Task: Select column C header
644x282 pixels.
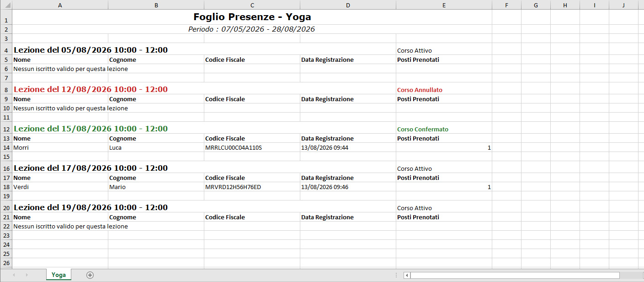Action: click(x=252, y=5)
